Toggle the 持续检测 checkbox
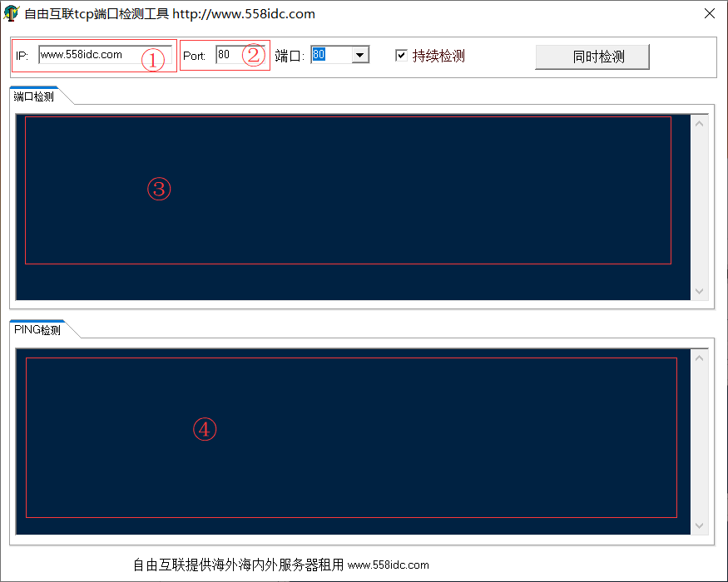 [402, 56]
